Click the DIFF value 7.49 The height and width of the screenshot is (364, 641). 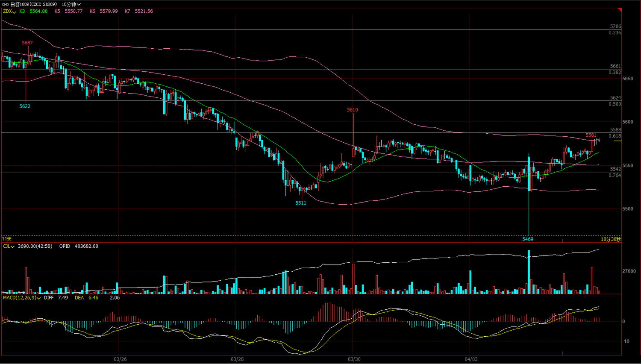(x=63, y=298)
